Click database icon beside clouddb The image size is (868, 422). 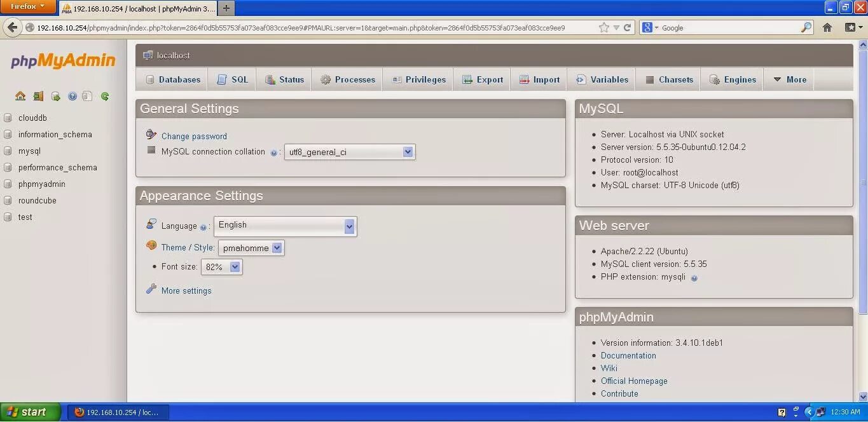(8, 118)
